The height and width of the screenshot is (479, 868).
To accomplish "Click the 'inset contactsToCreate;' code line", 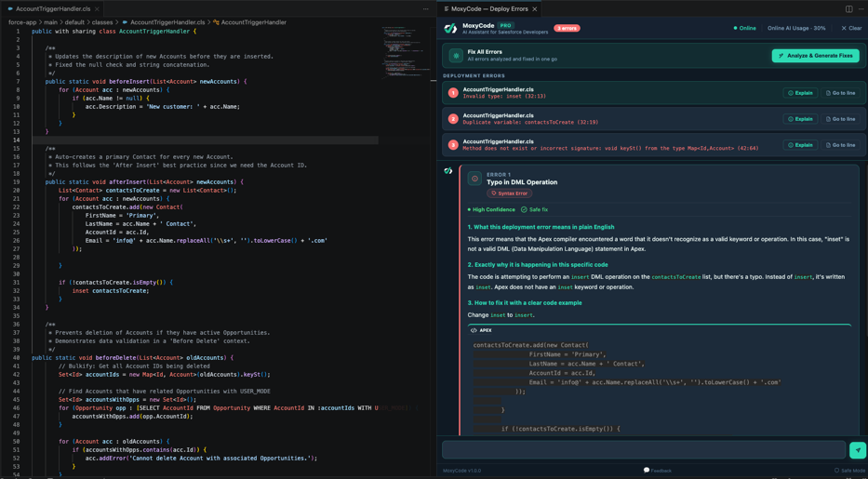I will [111, 290].
